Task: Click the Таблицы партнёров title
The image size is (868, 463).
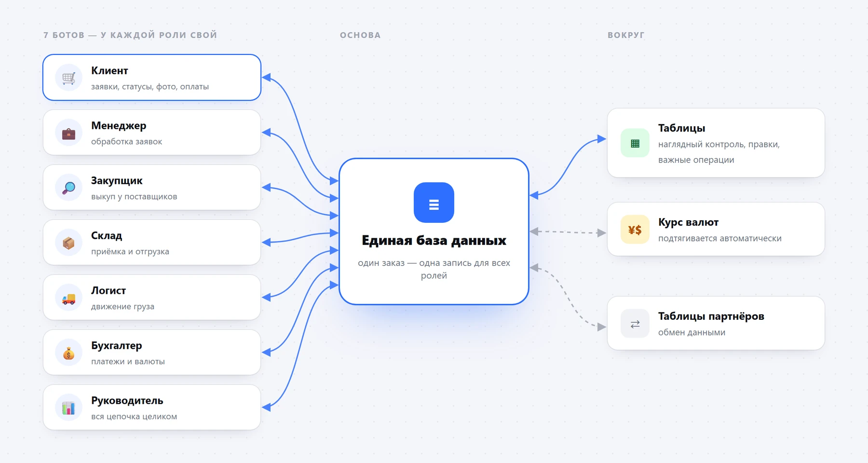Action: coord(711,316)
